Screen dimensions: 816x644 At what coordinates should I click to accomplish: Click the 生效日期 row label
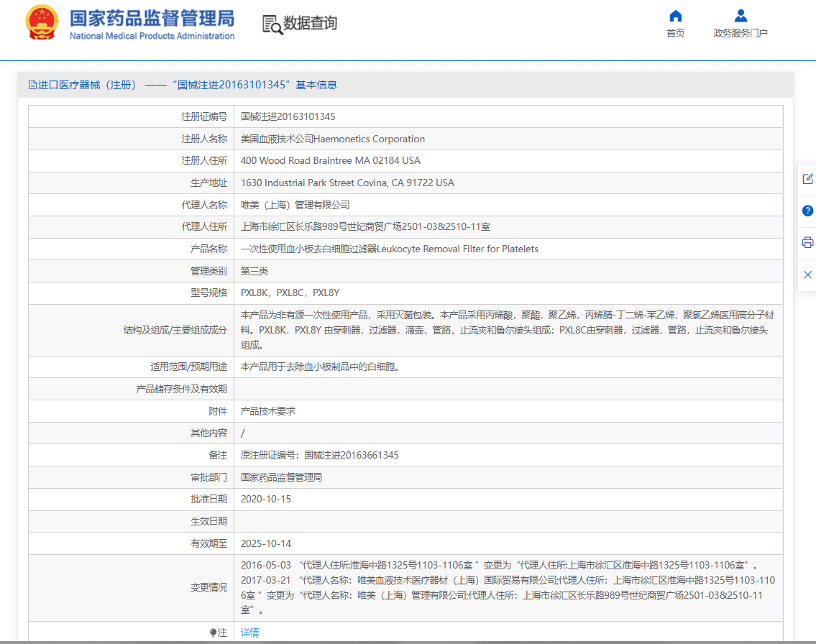click(x=208, y=521)
